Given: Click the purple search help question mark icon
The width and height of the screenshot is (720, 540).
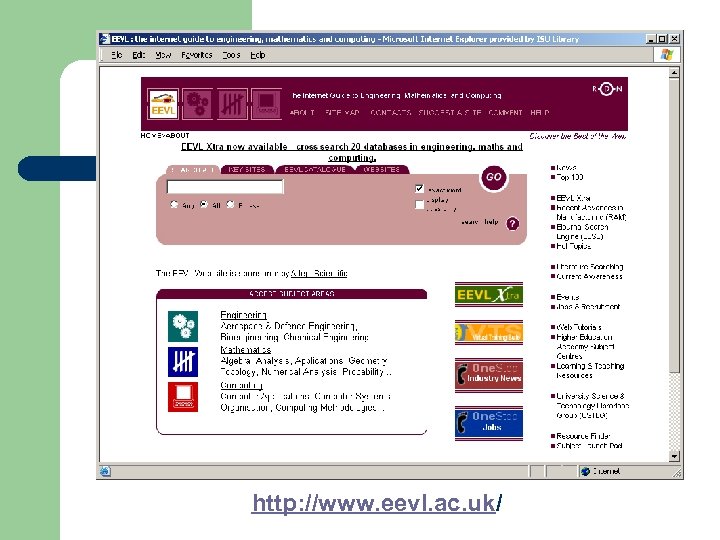Looking at the screenshot, I should pyautogui.click(x=512, y=224).
